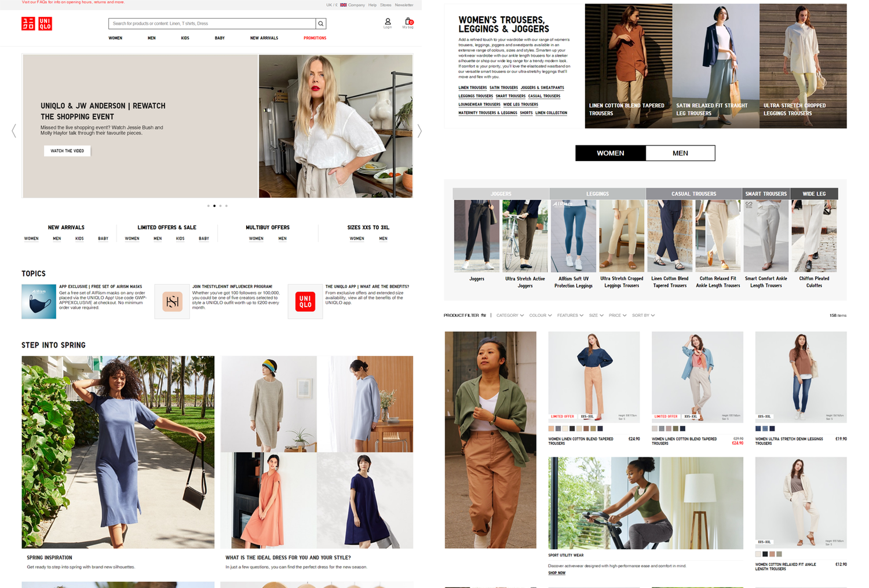Open the Stores link in top bar

tap(385, 5)
